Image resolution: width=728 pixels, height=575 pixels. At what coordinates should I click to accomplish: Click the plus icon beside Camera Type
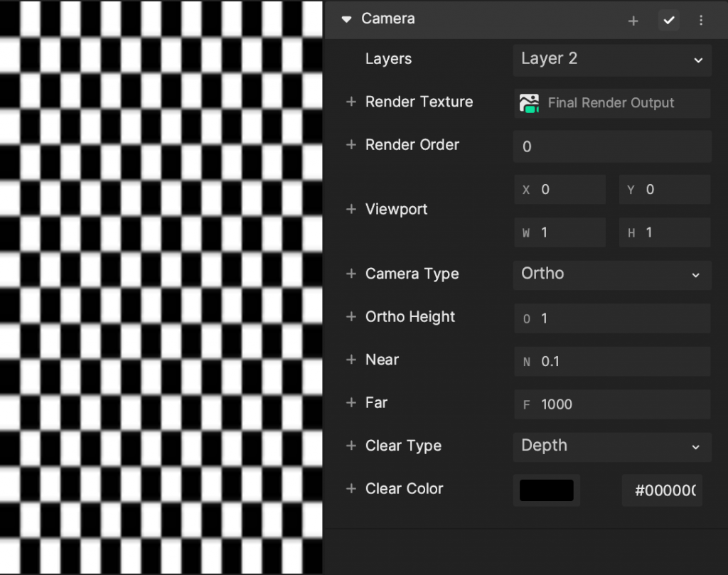(351, 274)
